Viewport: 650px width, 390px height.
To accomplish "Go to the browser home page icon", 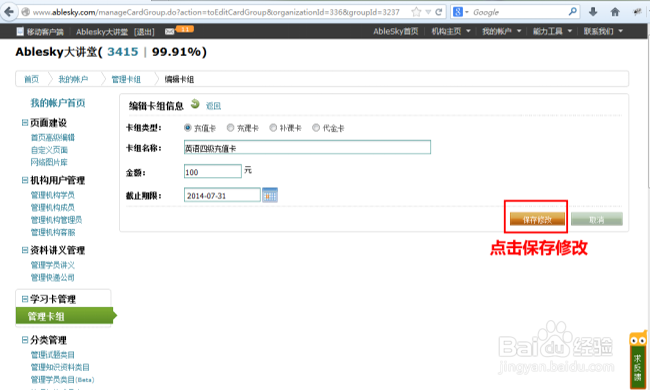I will coord(615,12).
